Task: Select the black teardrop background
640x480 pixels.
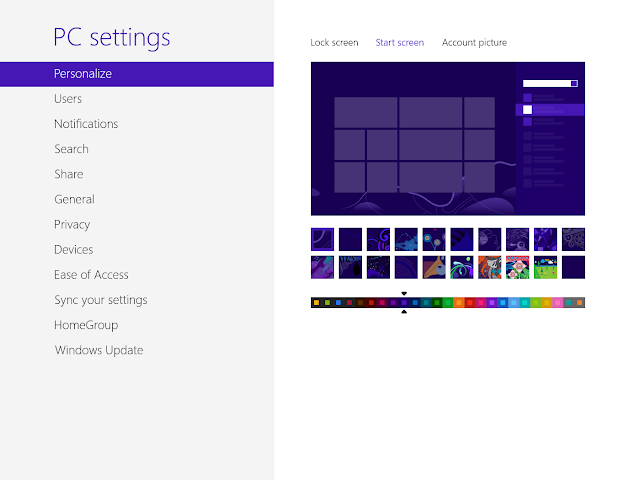Action: point(350,267)
